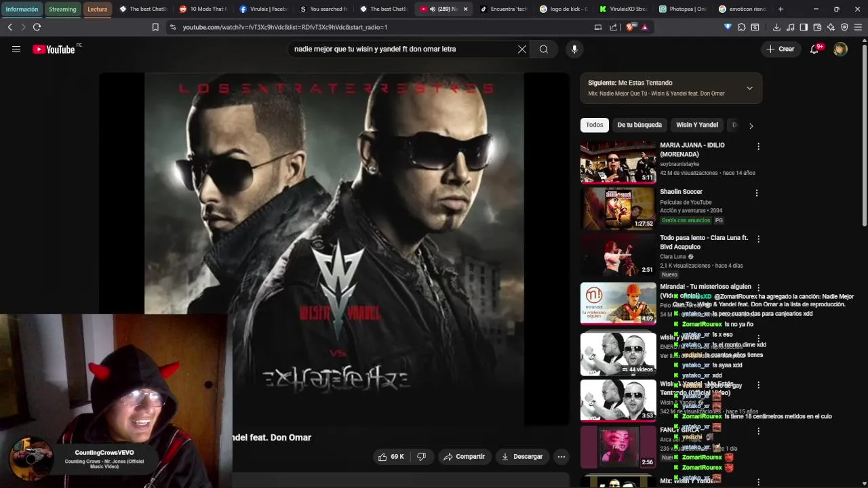
Task: Switch to emoticon riendo tab
Action: pyautogui.click(x=742, y=9)
